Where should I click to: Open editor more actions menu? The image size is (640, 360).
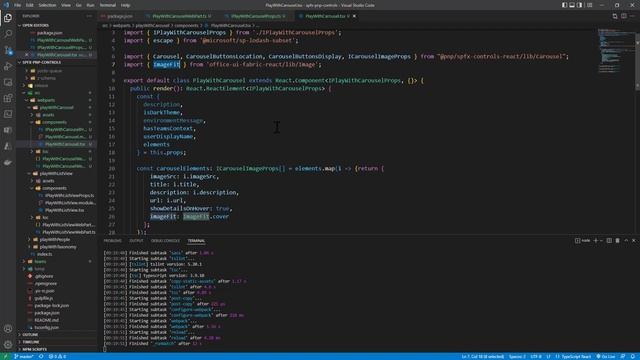tap(633, 16)
